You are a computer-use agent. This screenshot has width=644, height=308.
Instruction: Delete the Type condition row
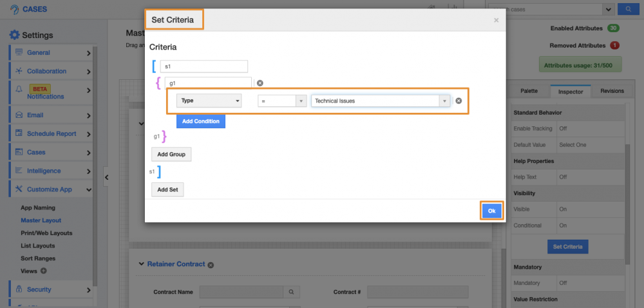[x=459, y=101]
